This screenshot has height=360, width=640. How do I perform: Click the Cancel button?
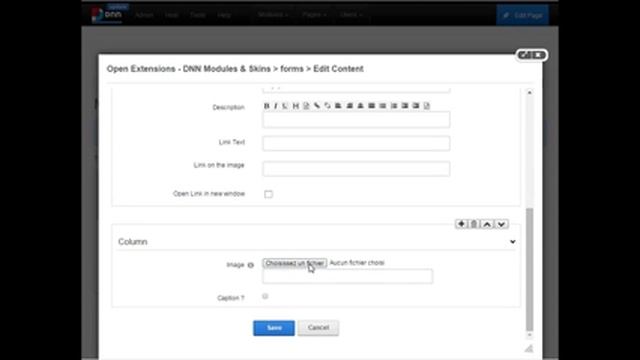[x=318, y=328]
